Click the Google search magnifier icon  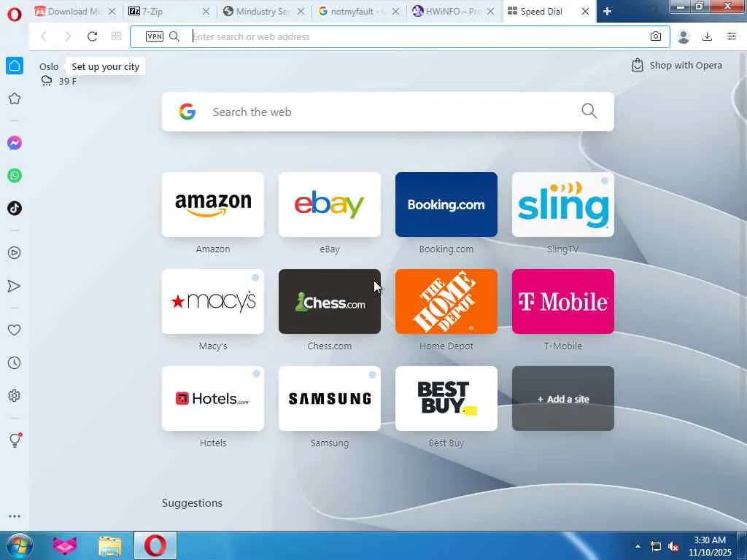[x=589, y=112]
